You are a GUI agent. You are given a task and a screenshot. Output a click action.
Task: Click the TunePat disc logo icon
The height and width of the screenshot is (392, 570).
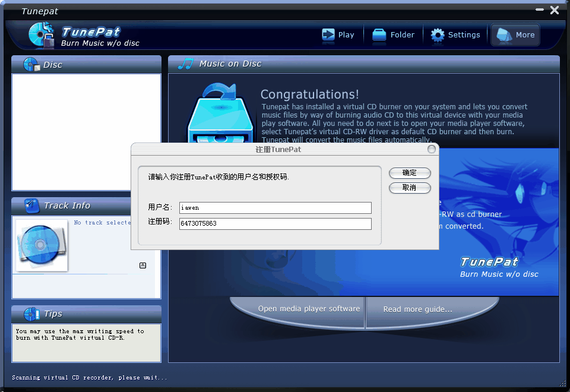click(42, 34)
